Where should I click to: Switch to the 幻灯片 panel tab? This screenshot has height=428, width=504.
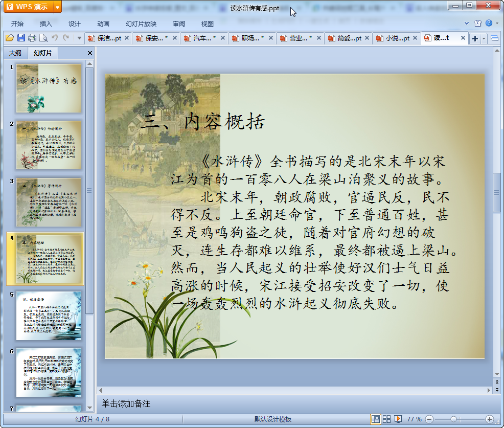43,53
